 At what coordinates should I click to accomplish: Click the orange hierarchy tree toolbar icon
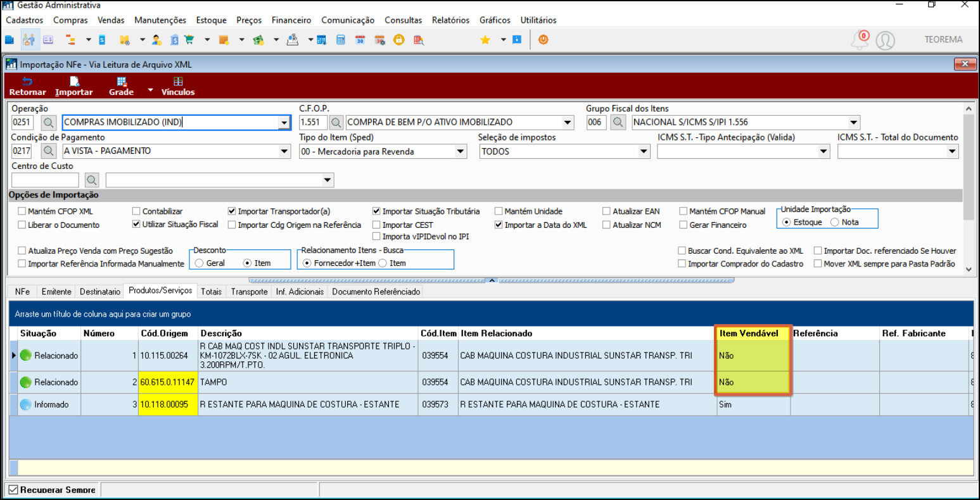pos(70,40)
